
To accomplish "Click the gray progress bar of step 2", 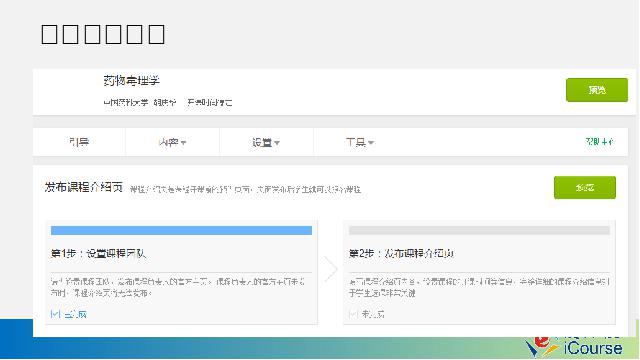I will pos(479,231).
